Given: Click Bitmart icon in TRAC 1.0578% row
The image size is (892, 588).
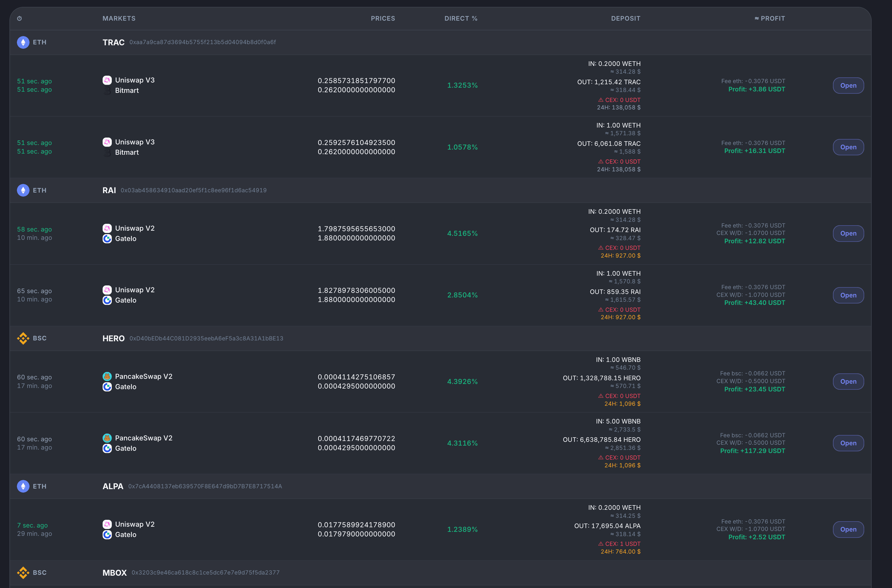Looking at the screenshot, I should [107, 153].
